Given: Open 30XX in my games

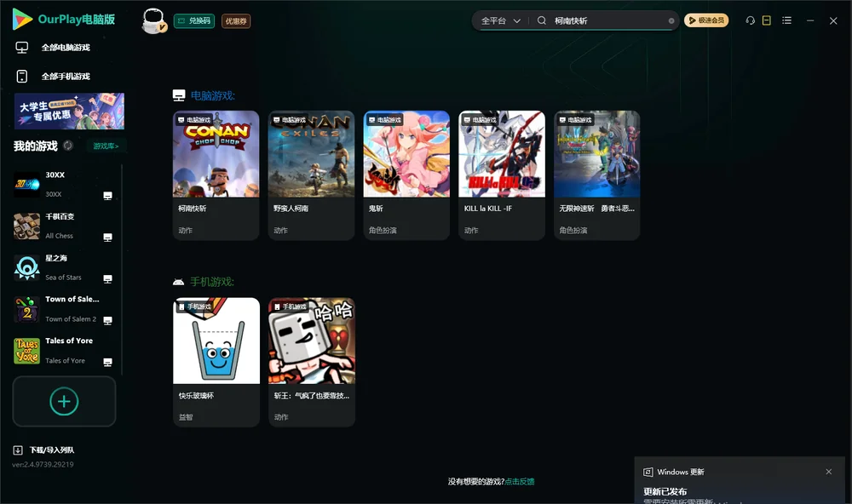Looking at the screenshot, I should (x=64, y=185).
